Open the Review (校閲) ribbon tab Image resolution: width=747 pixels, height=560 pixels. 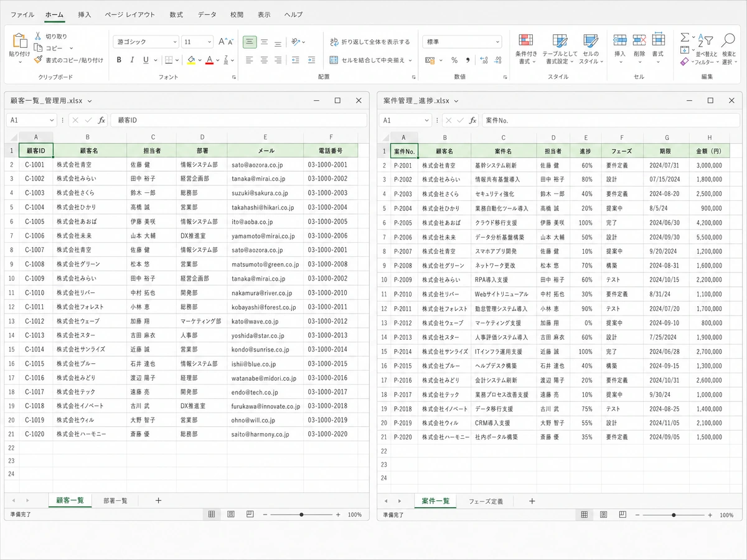[x=237, y=14]
